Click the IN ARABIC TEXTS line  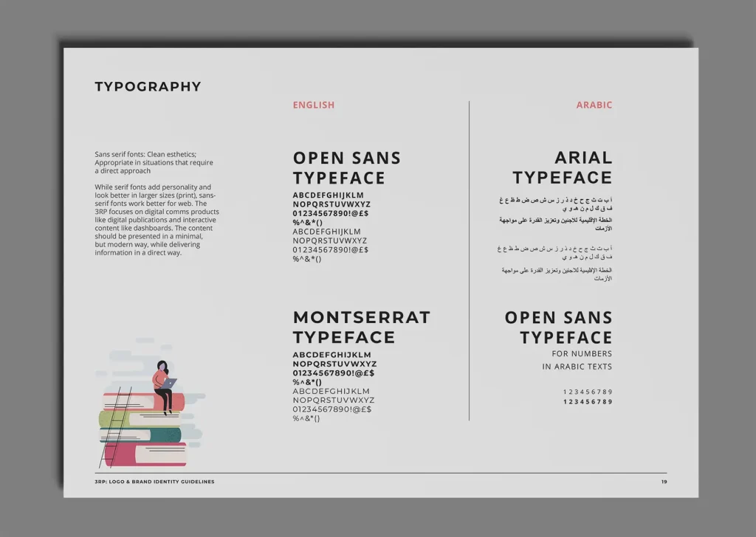tap(577, 367)
